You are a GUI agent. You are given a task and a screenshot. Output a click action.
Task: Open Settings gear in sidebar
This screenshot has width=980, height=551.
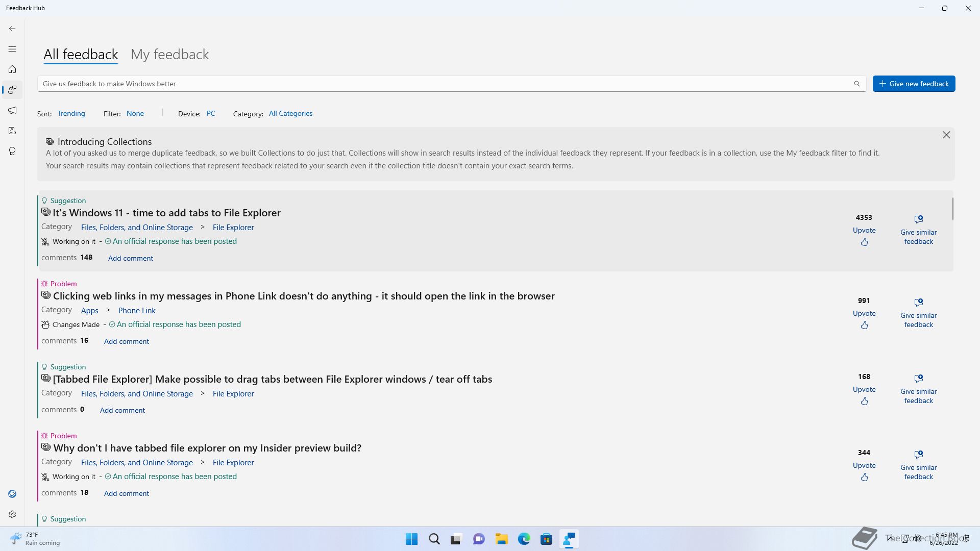point(12,514)
